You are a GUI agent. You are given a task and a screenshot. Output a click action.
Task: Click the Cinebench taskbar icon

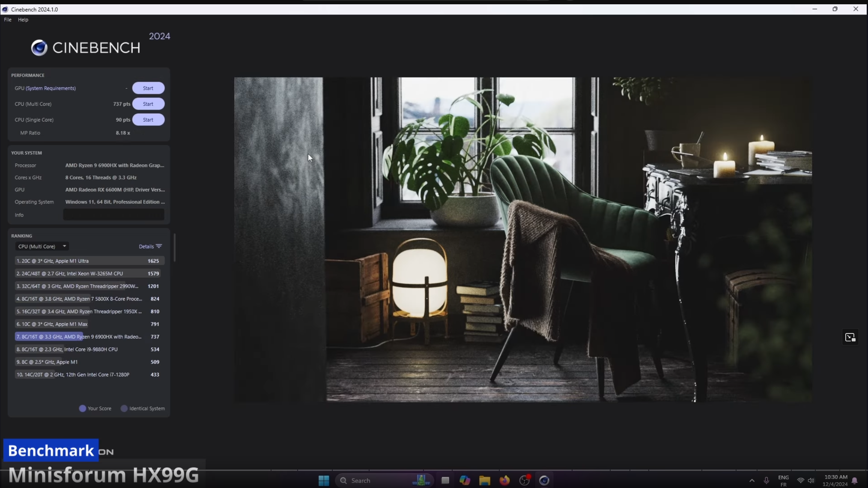coord(544,480)
